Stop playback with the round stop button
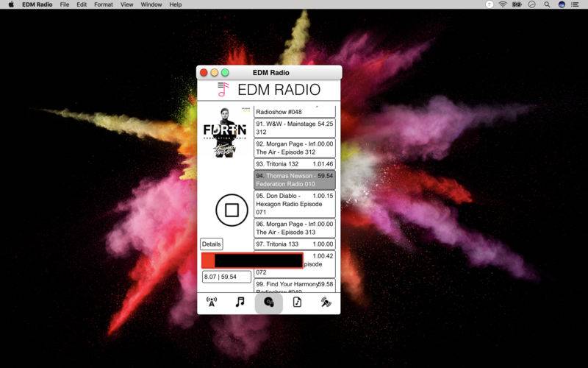 [232, 210]
